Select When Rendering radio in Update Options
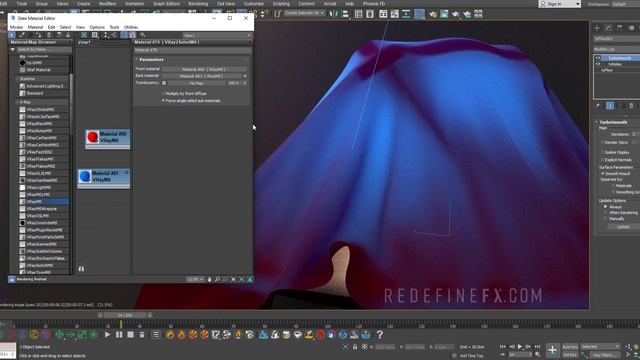 605,213
